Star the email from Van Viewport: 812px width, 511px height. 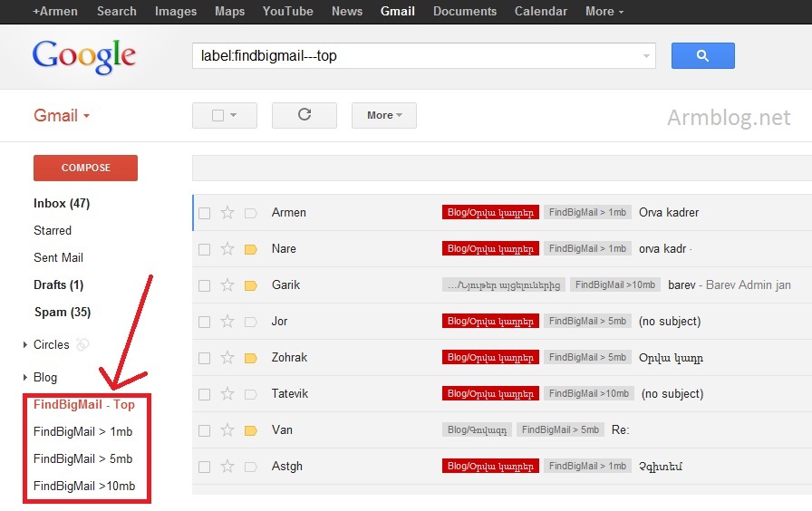pyautogui.click(x=227, y=430)
